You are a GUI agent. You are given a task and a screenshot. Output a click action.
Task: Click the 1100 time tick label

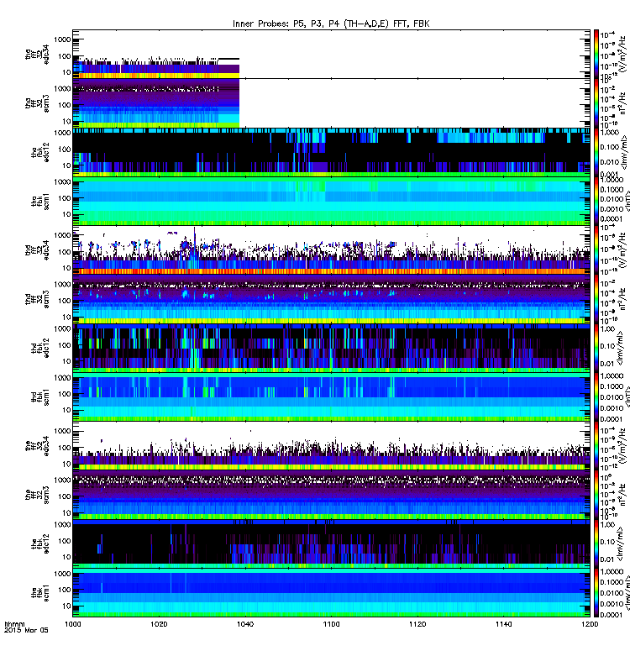(x=331, y=624)
